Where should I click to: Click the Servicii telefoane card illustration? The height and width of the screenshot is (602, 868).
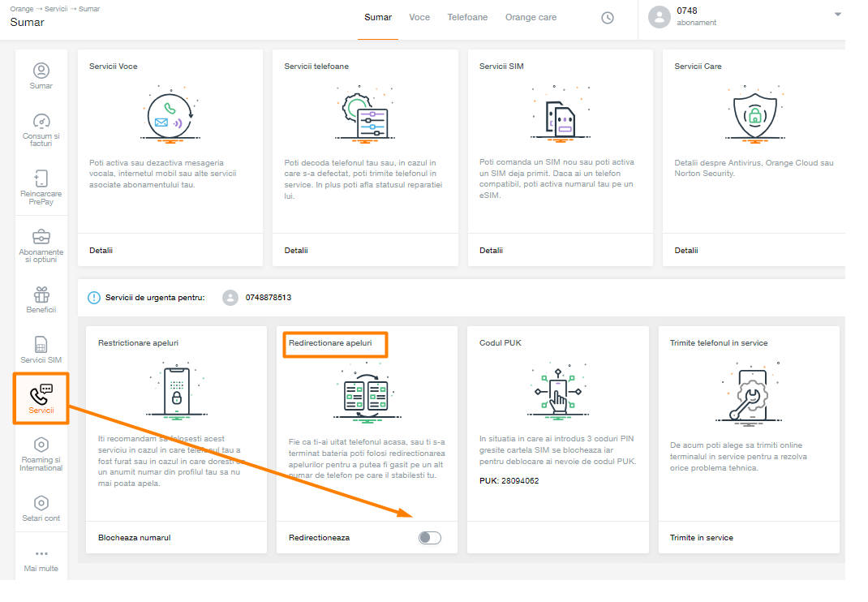pos(365,114)
